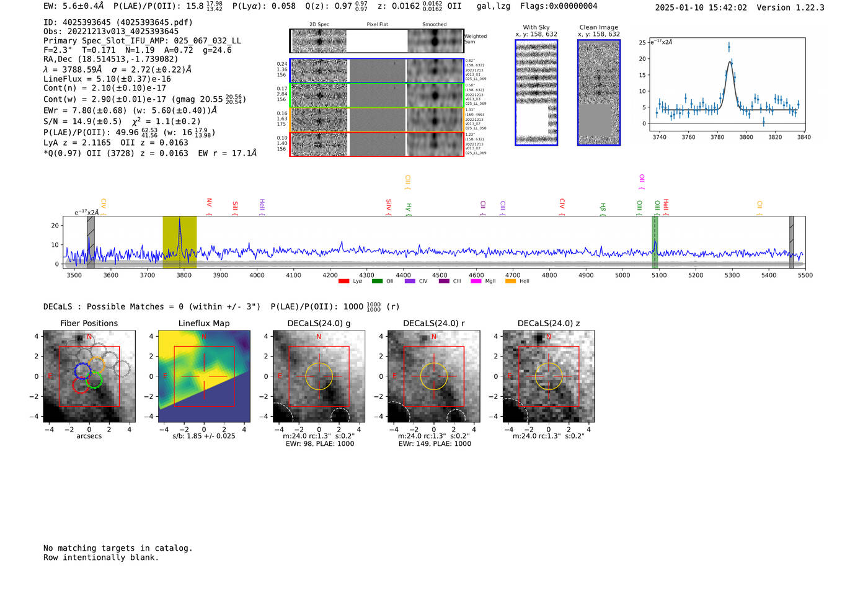Open the Lineflux Map thumbnail
The width and height of the screenshot is (868, 591).
point(204,376)
